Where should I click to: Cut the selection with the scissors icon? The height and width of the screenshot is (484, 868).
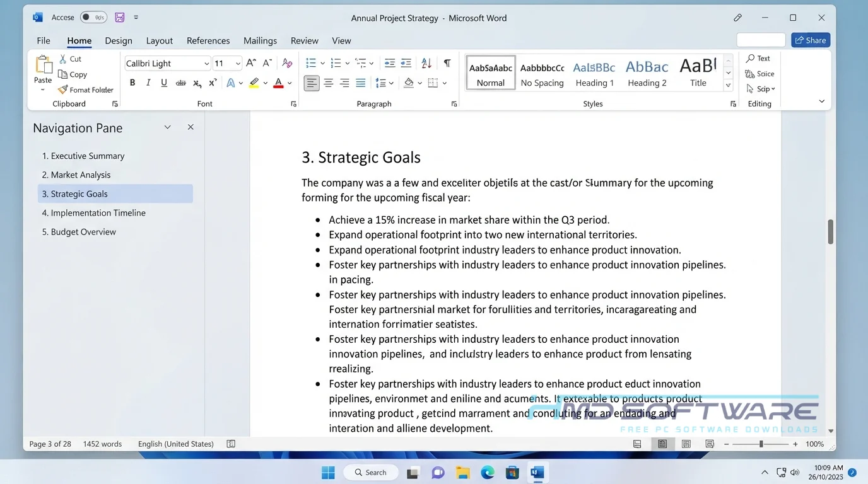coord(63,59)
